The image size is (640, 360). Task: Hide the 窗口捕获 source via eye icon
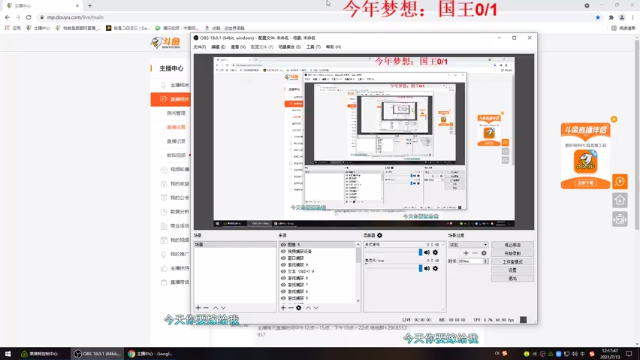[283, 258]
